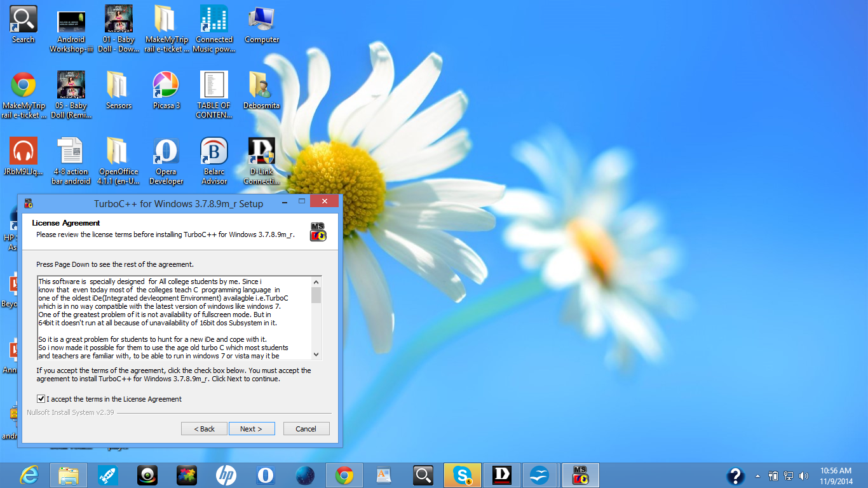Uncheck I accept the License Agreement terms
The height and width of the screenshot is (488, 868).
41,399
